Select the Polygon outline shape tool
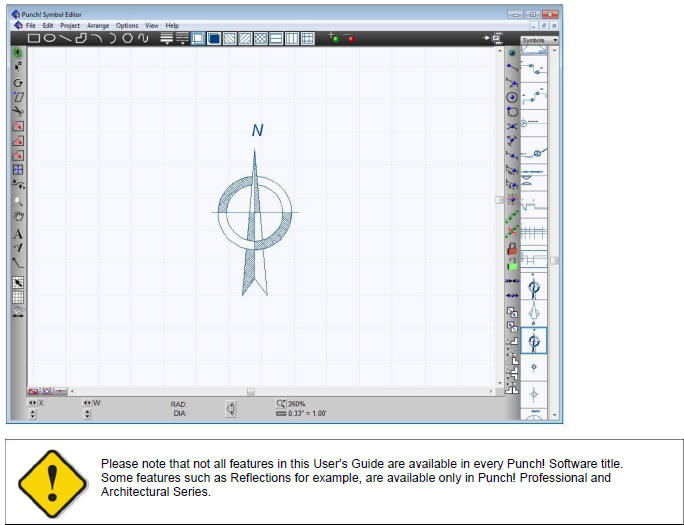 [81, 38]
